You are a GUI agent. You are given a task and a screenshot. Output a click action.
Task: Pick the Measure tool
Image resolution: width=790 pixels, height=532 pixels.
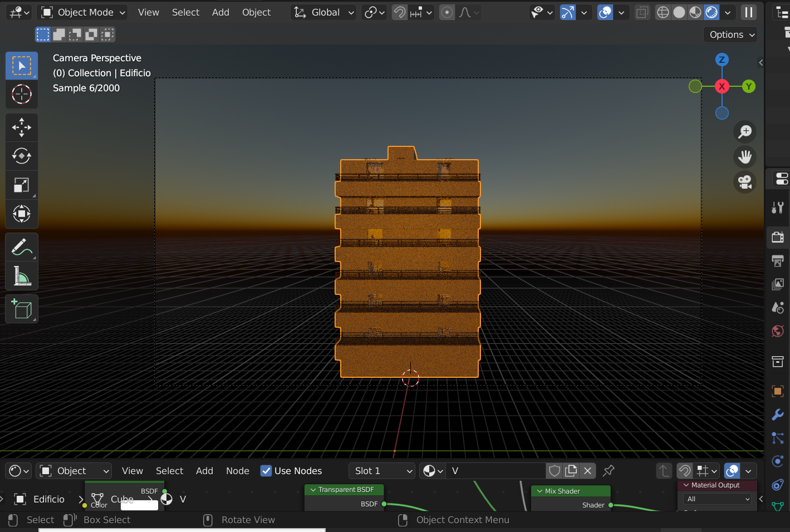(22, 276)
